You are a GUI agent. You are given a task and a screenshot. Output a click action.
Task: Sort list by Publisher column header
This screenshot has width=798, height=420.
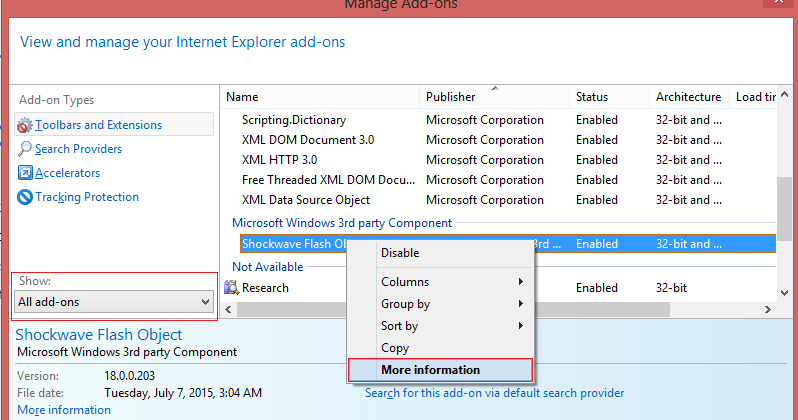[494, 97]
